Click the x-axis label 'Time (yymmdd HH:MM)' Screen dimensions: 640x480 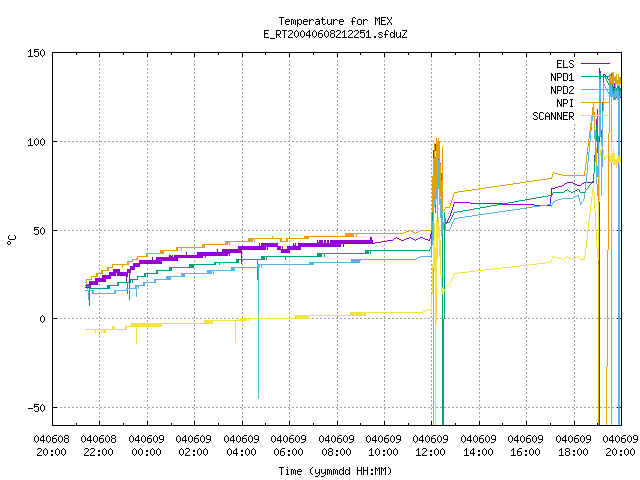point(335,471)
